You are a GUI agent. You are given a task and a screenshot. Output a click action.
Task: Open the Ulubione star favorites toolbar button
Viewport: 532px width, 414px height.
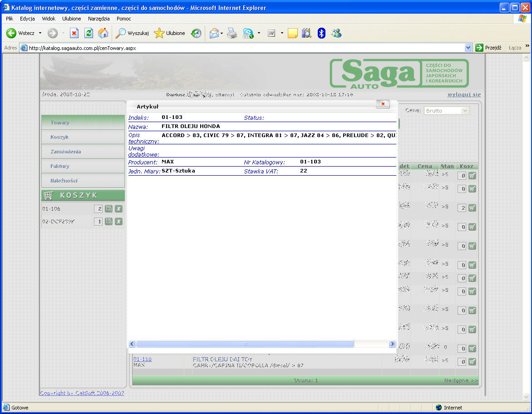click(169, 33)
